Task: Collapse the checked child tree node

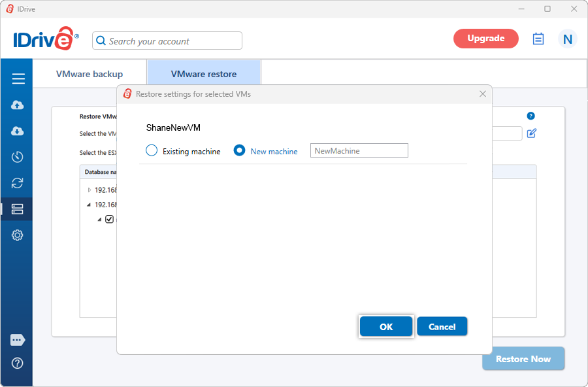Action: point(99,219)
